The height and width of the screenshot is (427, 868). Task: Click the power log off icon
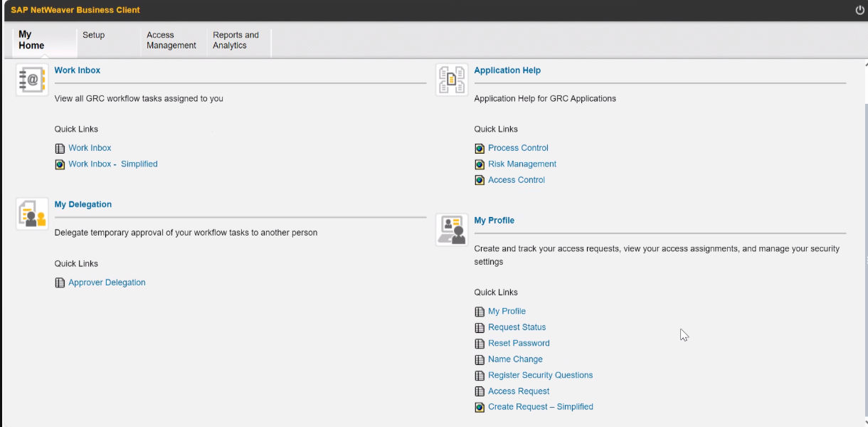(x=859, y=10)
